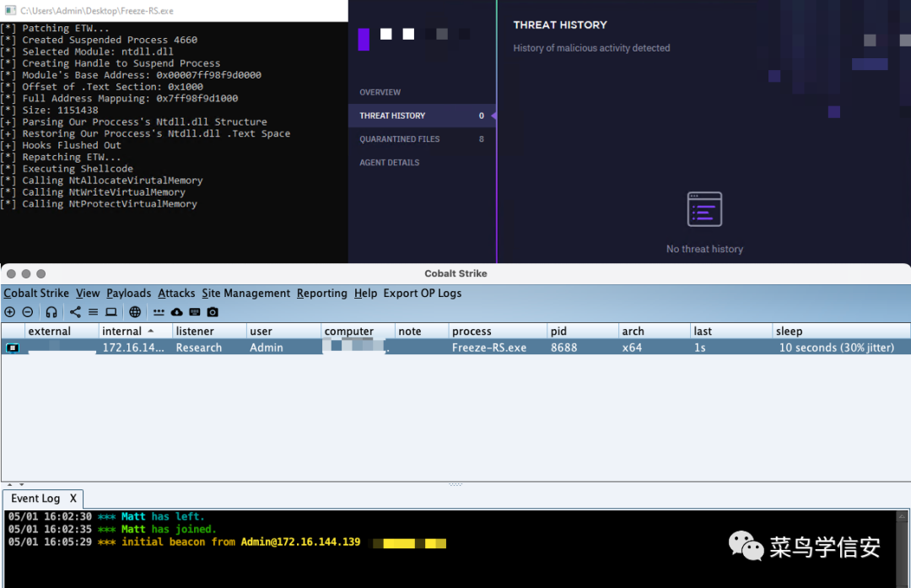The width and height of the screenshot is (911, 588).
Task: Open the Help menu
Action: 365,294
